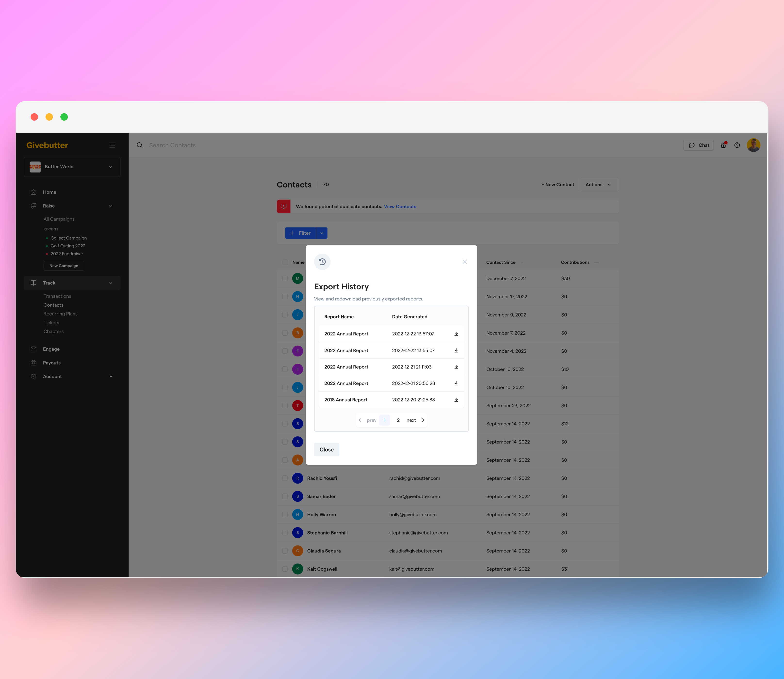Click the export history clock icon
The image size is (784, 679).
(x=322, y=262)
